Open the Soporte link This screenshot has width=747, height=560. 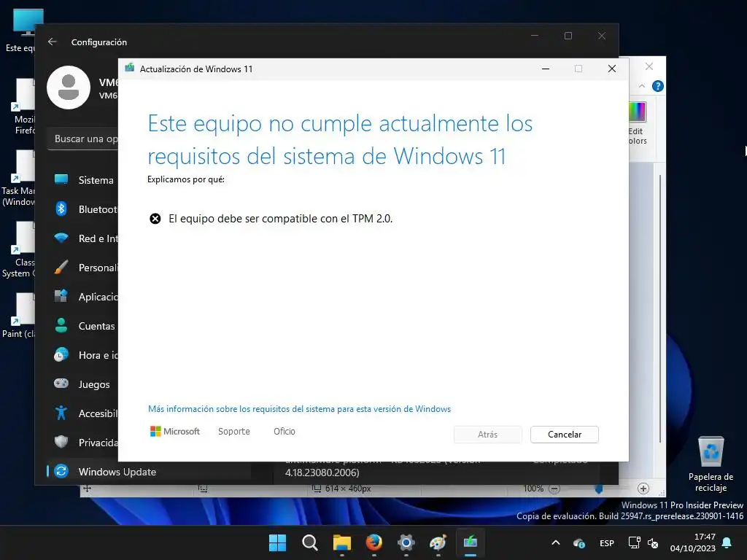pos(234,432)
